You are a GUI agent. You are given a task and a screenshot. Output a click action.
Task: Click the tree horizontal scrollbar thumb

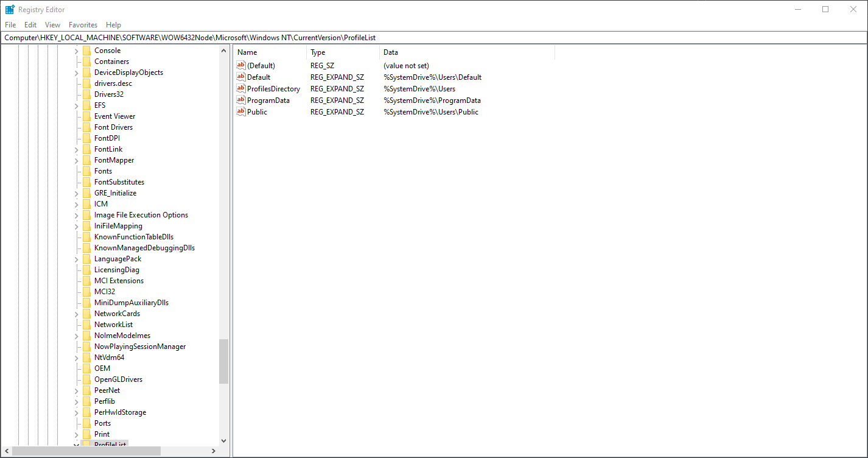[x=86, y=451]
